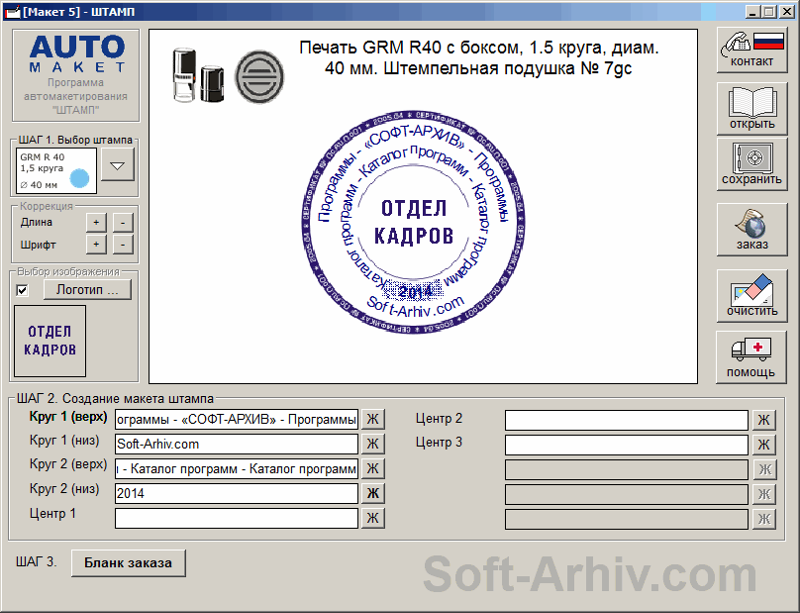Image resolution: width=800 pixels, height=613 pixels.
Task: Open the Логотип ... chooser button
Action: coord(87,289)
